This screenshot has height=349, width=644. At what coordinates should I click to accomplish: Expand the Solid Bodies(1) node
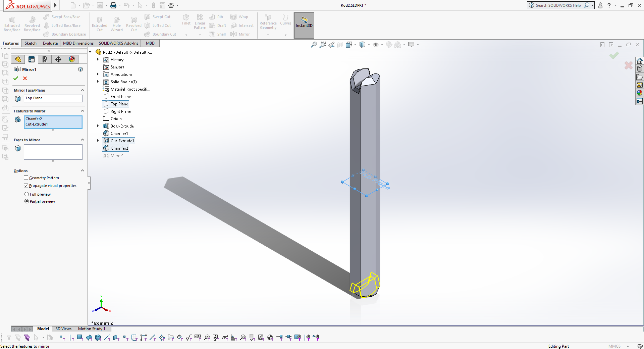click(x=98, y=82)
